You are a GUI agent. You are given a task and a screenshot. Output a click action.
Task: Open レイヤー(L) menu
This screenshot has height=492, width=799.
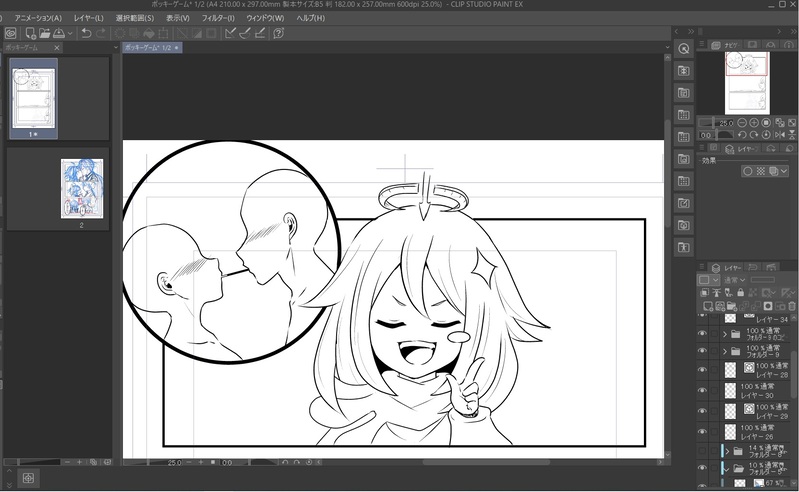click(89, 18)
